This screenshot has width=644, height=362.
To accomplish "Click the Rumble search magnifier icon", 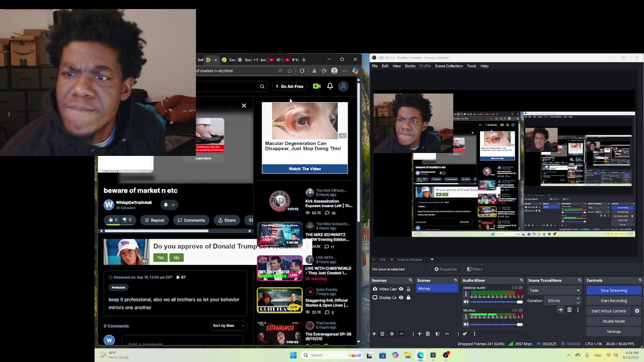I will click(262, 86).
